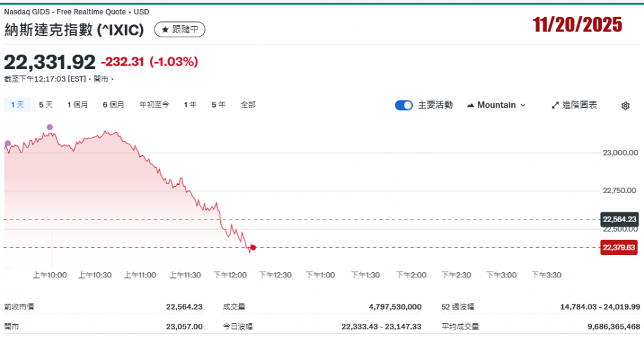Click the 22,564.23 previous close price label
Viewport: 644px width, 343px height.
[x=619, y=219]
